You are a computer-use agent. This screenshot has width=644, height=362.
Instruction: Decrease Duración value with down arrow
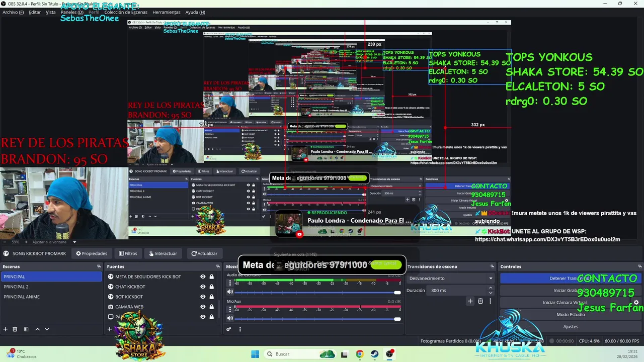[x=491, y=293]
